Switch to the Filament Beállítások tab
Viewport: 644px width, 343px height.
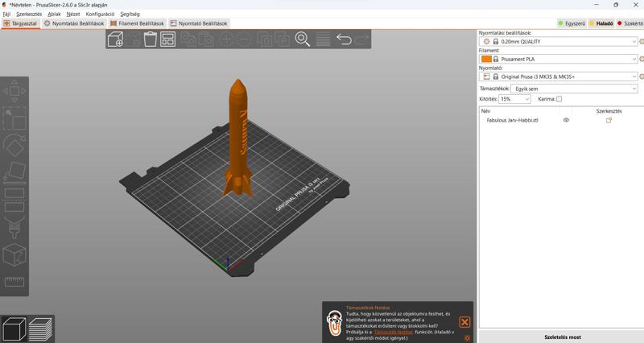point(137,23)
